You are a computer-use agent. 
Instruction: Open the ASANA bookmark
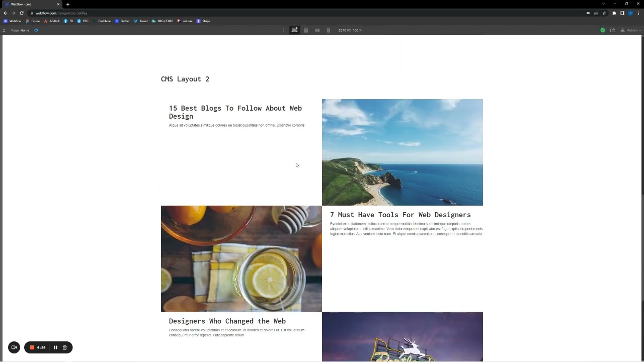click(52, 21)
